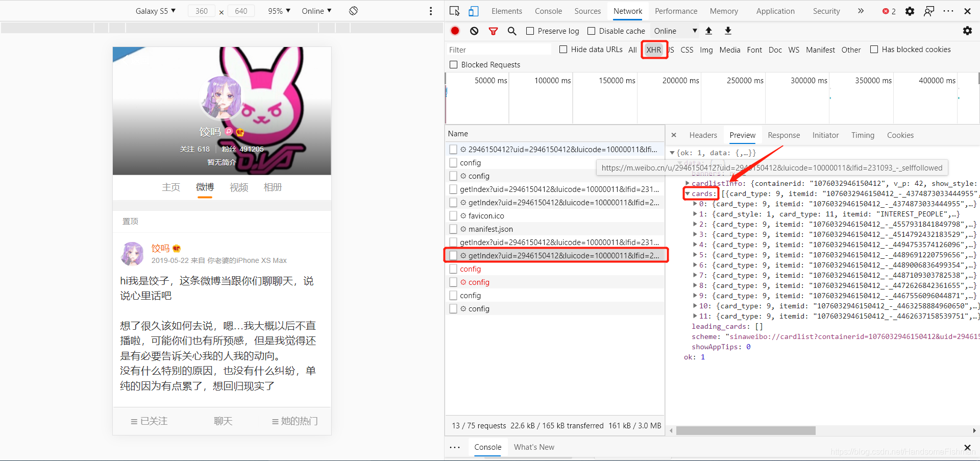Screen dimensions: 980x461
Task: Show more DevTools tabs chevron
Action: coord(861,11)
